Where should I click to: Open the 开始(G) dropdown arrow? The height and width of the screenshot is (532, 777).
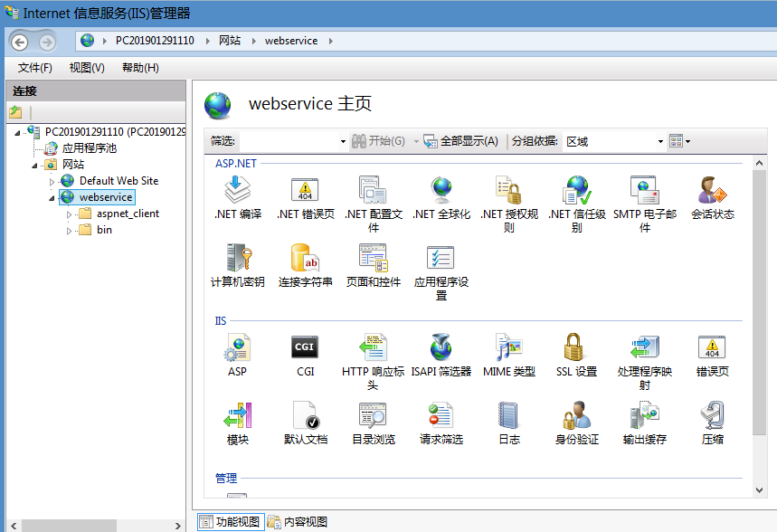416,142
